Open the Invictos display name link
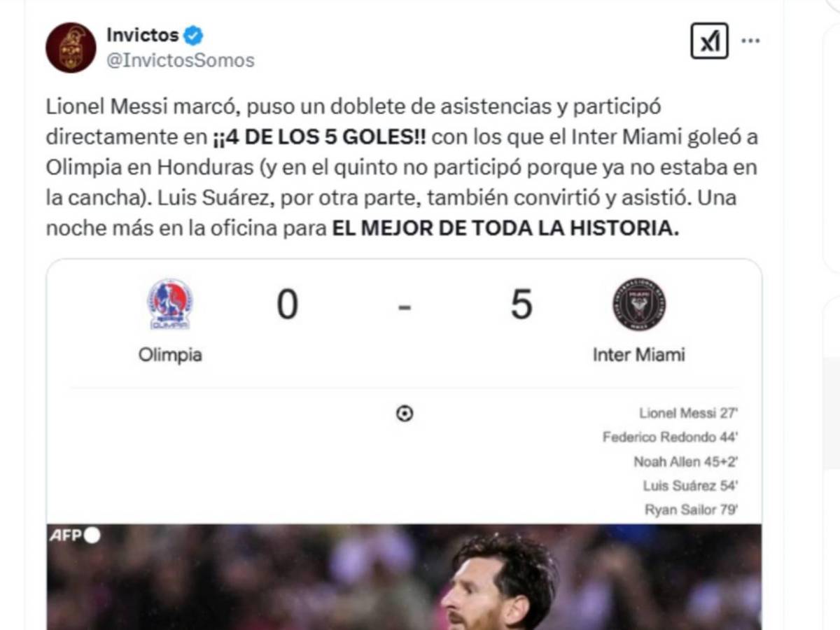 tap(142, 34)
